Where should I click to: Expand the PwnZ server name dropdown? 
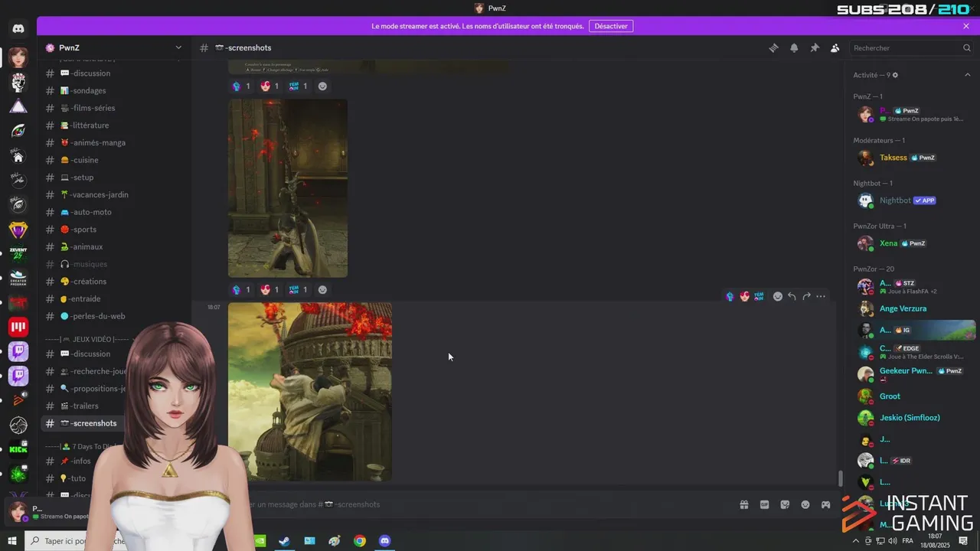[178, 47]
